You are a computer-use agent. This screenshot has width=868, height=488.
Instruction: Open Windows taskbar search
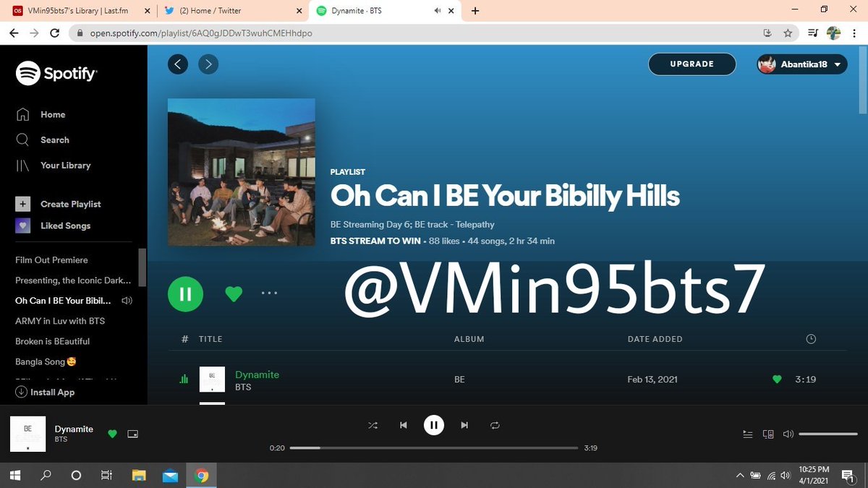tap(46, 475)
